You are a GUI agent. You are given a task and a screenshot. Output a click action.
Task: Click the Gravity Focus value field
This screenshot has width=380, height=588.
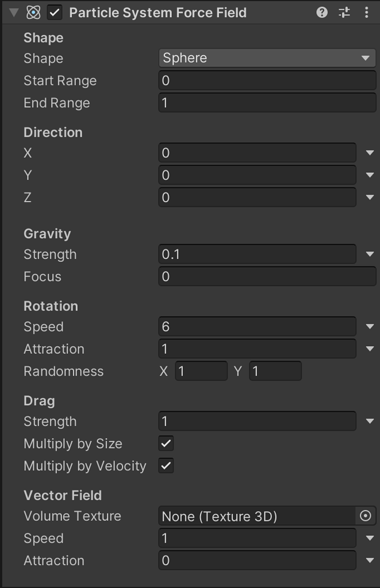[267, 277]
